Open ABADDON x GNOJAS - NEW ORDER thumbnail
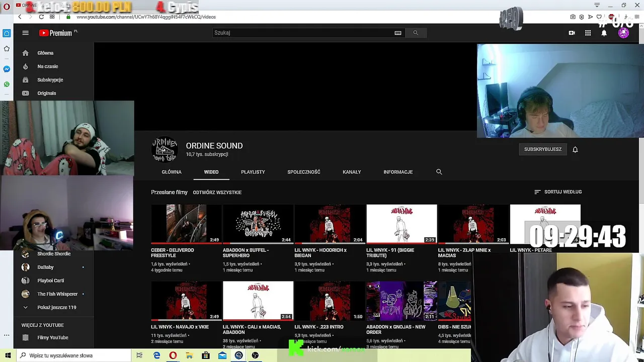The width and height of the screenshot is (644, 362). (x=401, y=301)
